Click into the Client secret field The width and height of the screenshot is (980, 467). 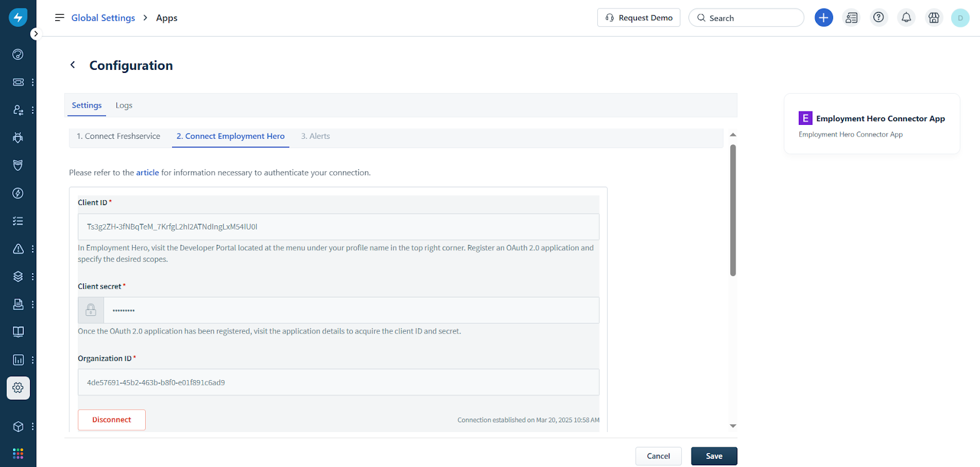[x=352, y=310]
